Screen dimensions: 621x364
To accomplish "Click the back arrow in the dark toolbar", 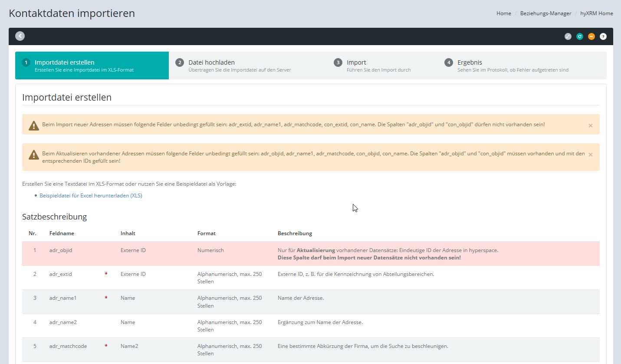I will 20,36.
